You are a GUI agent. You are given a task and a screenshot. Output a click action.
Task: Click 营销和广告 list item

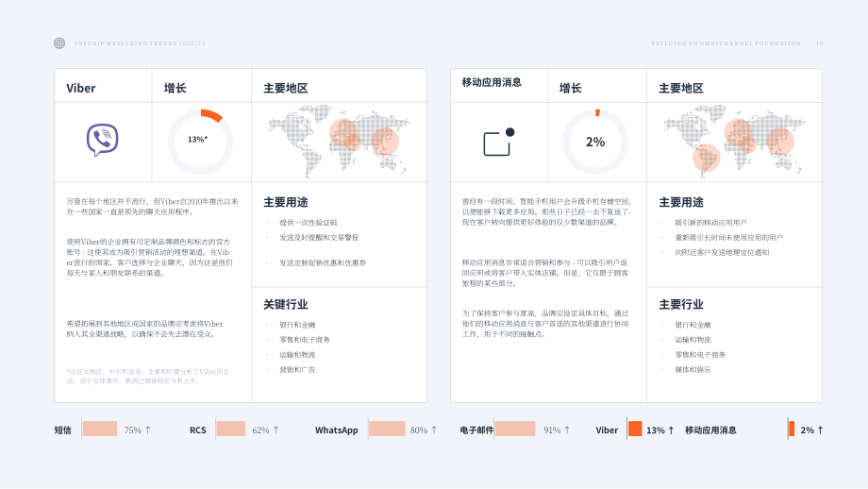coord(297,370)
